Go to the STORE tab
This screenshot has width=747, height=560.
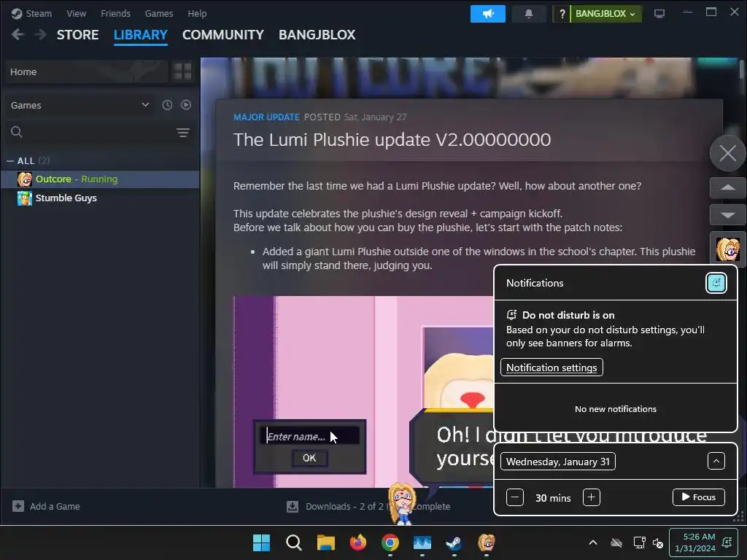coord(77,35)
